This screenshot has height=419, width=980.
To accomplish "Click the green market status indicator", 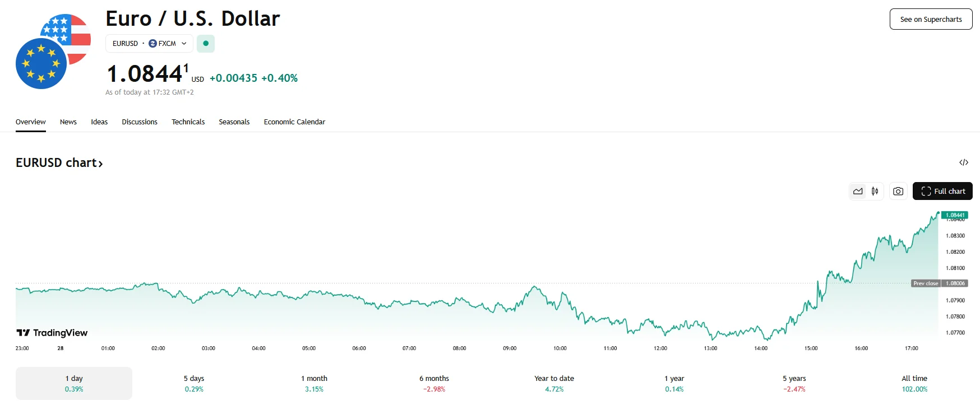I will coord(206,44).
